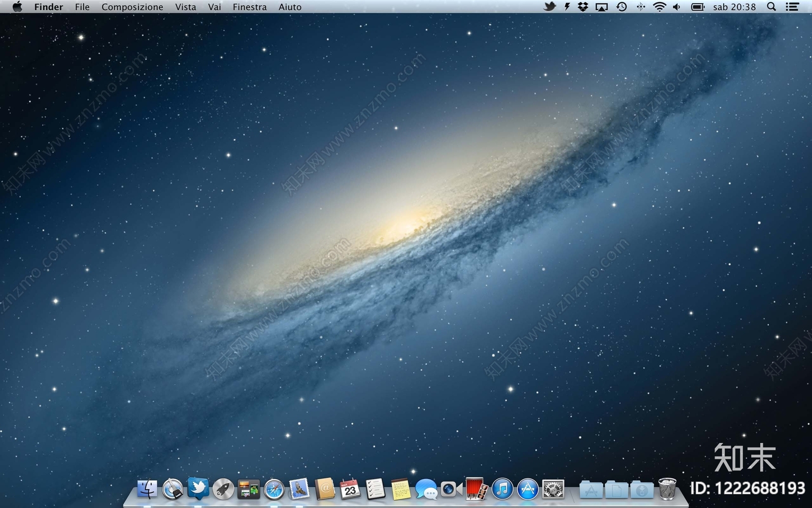812x508 pixels.
Task: Open Reminders checklist icon in Dock
Action: pyautogui.click(x=375, y=489)
